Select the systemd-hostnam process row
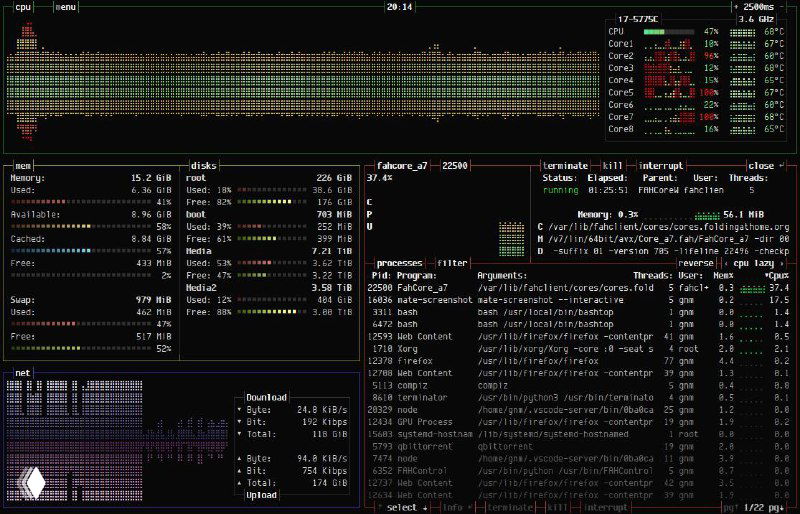 click(x=579, y=434)
